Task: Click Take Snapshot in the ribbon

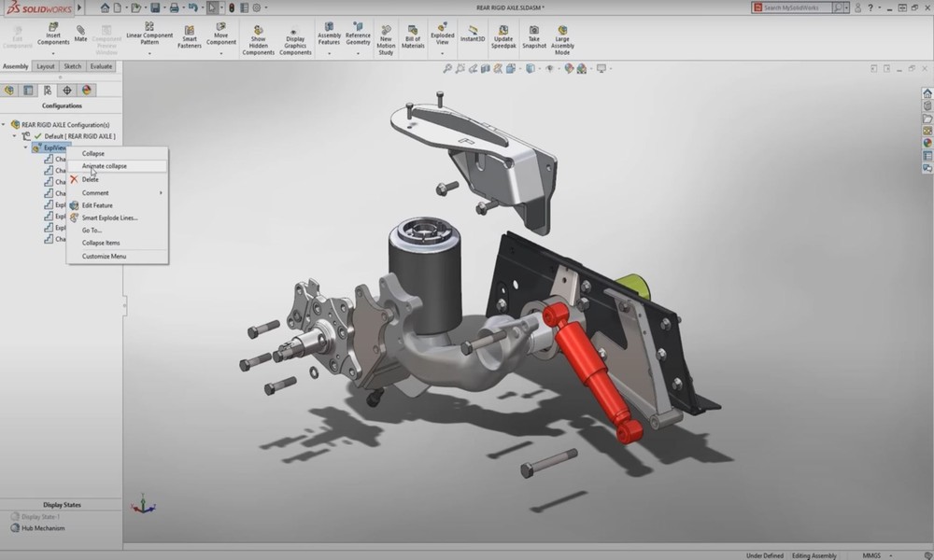Action: 534,36
